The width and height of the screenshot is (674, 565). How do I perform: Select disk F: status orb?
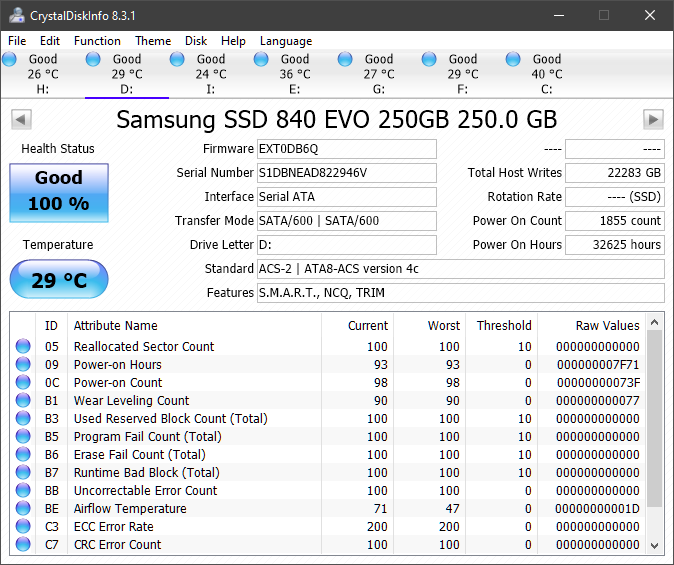429,59
